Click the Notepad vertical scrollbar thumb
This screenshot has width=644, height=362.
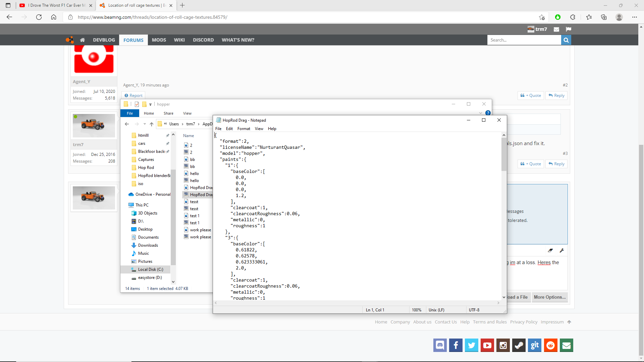[504, 154]
